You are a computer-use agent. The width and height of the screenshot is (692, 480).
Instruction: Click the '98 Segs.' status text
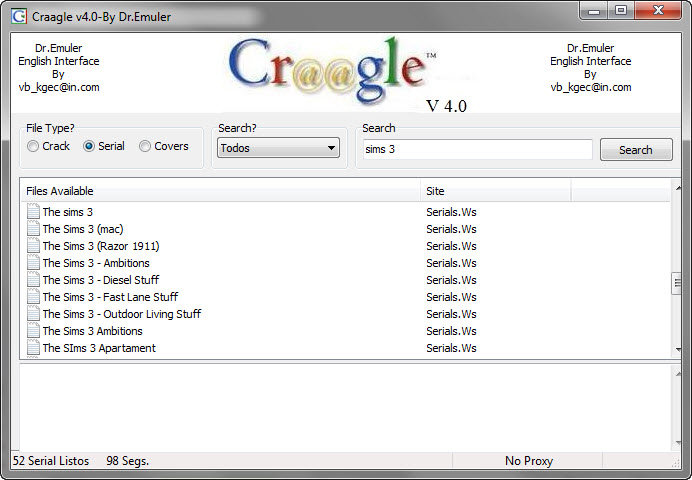(x=128, y=461)
